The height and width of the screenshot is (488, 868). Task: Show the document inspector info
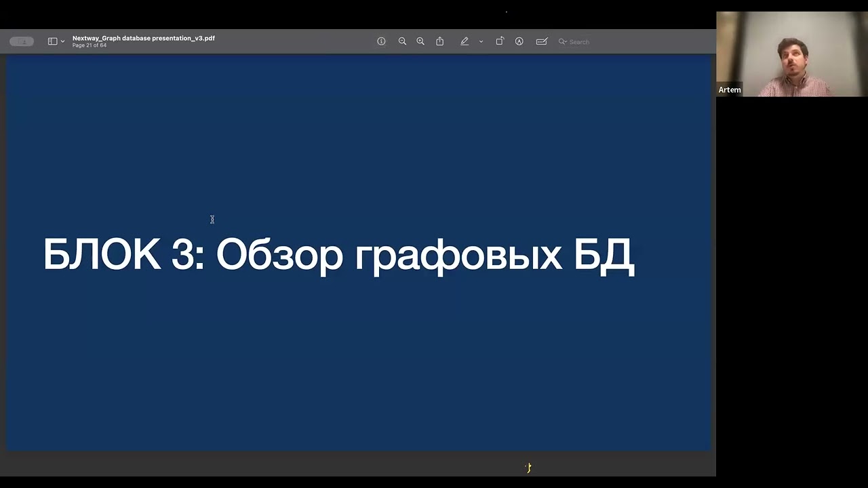381,41
